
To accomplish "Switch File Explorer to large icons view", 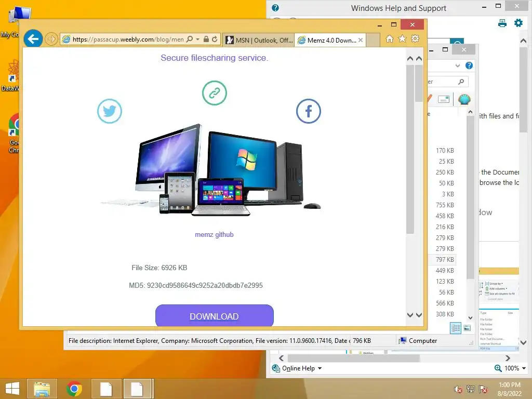I will point(467,328).
